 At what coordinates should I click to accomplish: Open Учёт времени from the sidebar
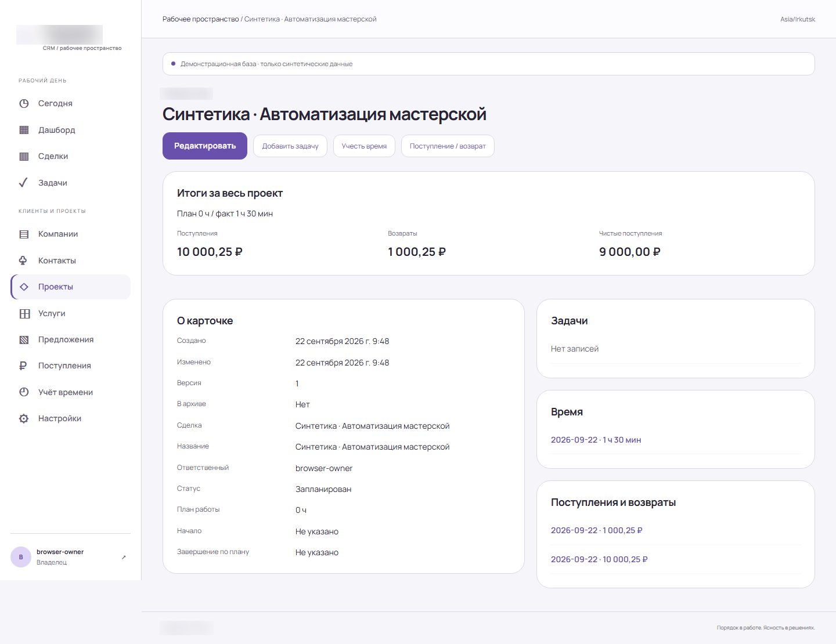click(x=70, y=392)
